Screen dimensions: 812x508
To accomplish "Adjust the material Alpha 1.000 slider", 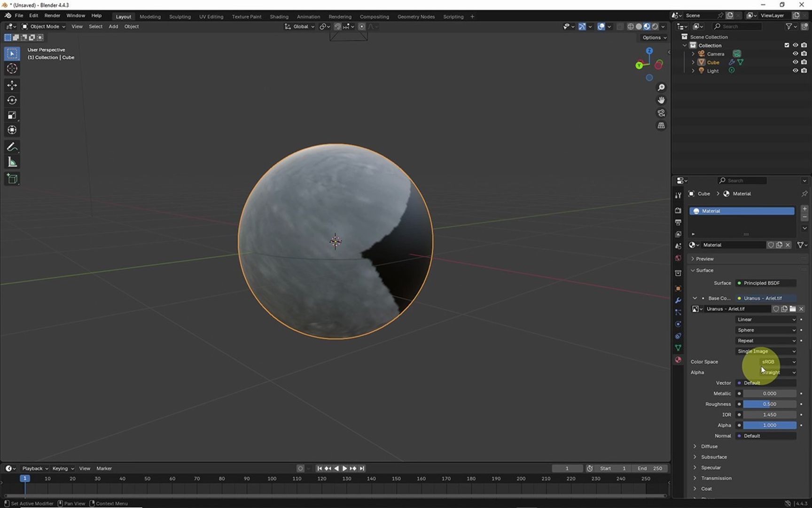I will pos(770,425).
